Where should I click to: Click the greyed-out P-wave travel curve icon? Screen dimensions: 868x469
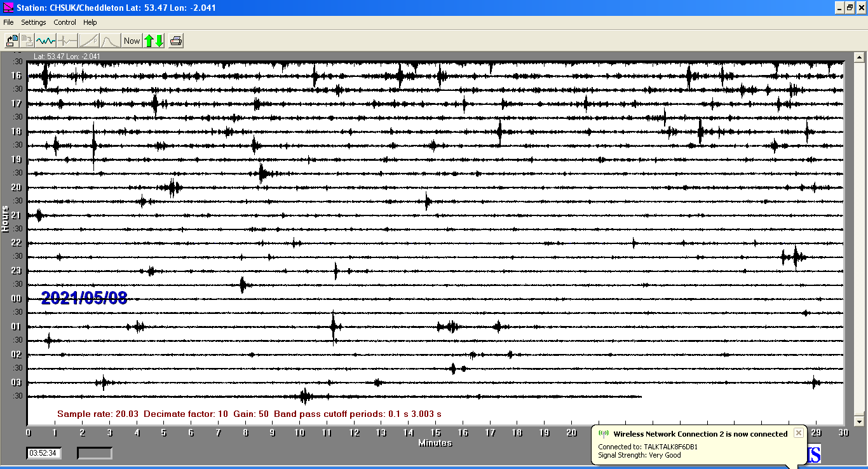tap(89, 41)
